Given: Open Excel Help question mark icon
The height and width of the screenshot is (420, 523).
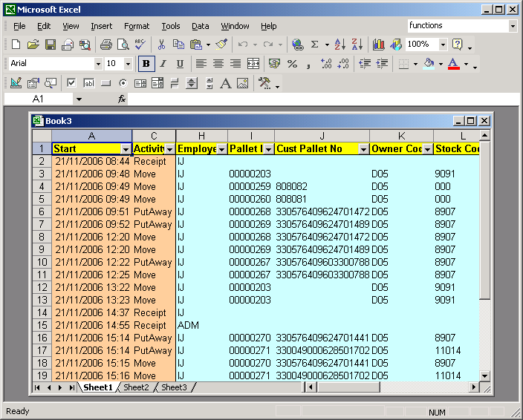Looking at the screenshot, I should [458, 45].
